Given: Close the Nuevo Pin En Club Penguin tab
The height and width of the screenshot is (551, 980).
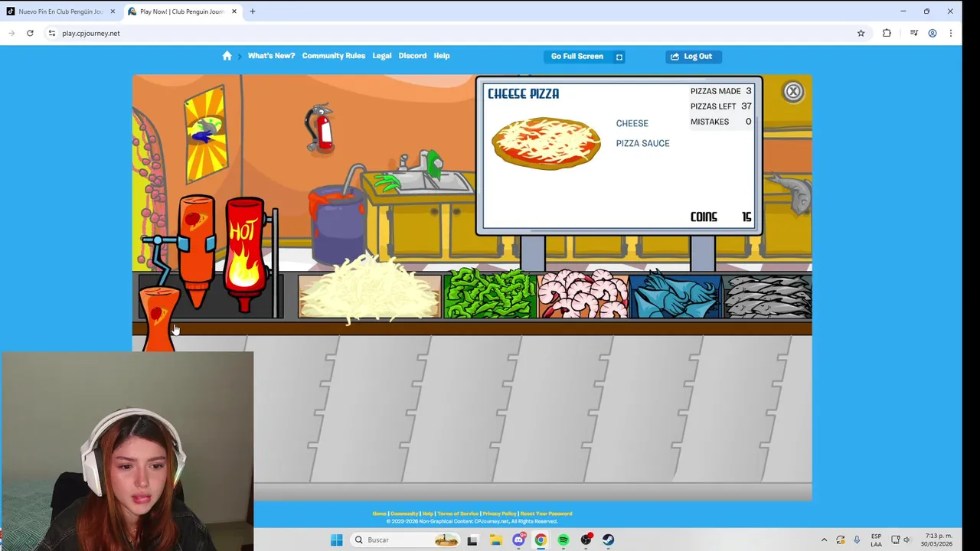Looking at the screenshot, I should coord(113,11).
